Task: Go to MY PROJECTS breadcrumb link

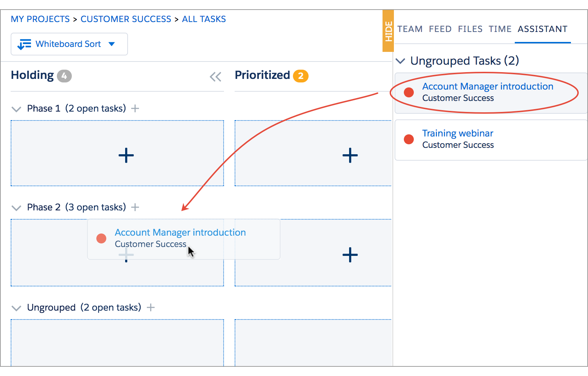Action: (40, 19)
